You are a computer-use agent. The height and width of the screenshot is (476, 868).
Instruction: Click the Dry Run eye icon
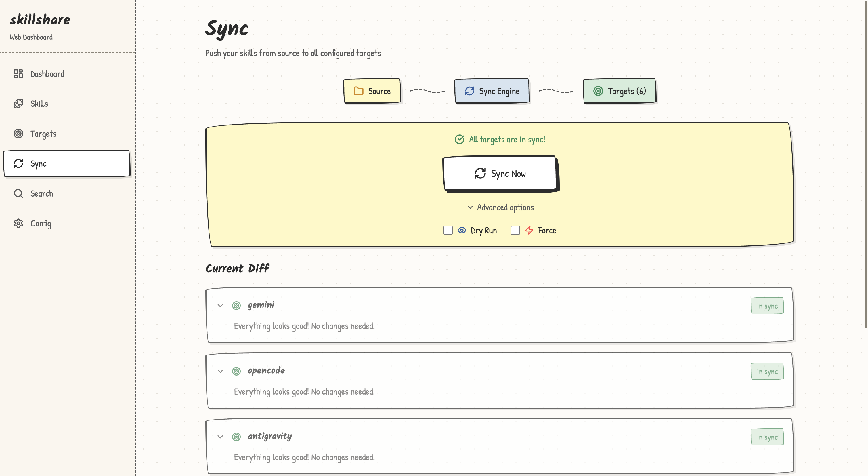pos(462,230)
